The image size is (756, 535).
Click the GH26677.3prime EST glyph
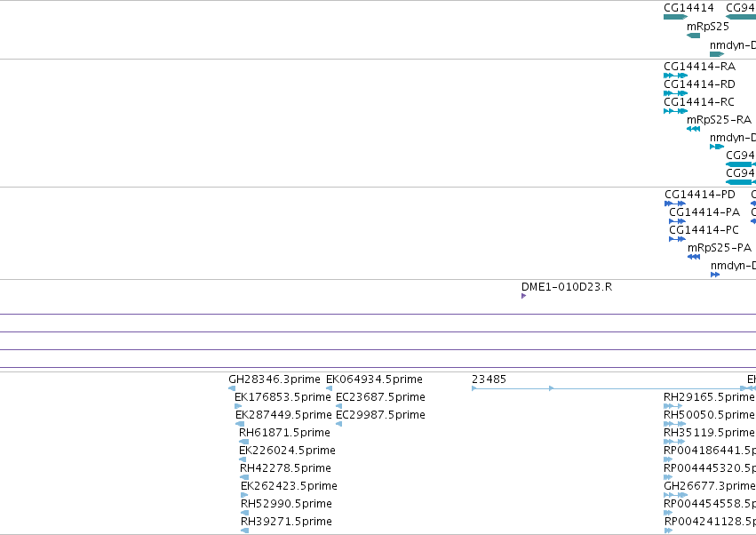coord(676,495)
